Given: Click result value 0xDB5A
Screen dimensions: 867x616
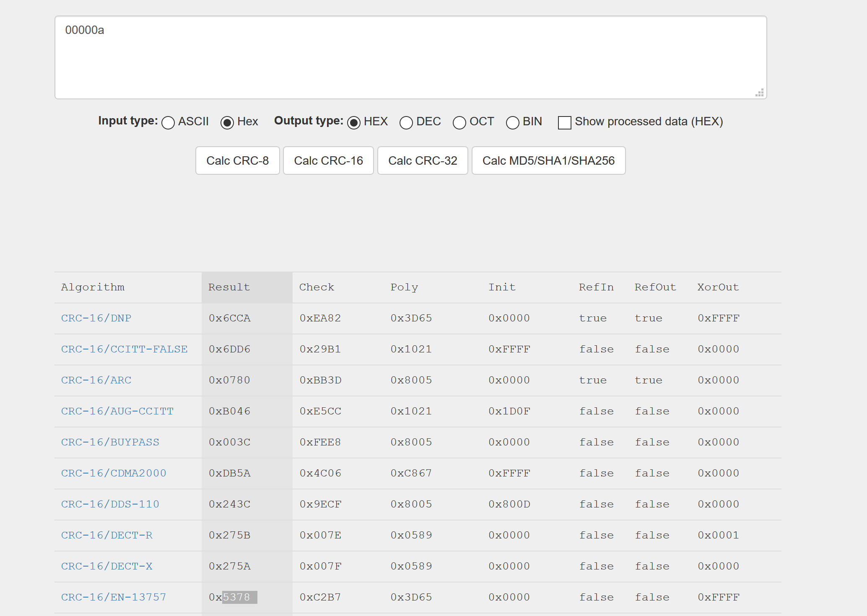Looking at the screenshot, I should 229,473.
